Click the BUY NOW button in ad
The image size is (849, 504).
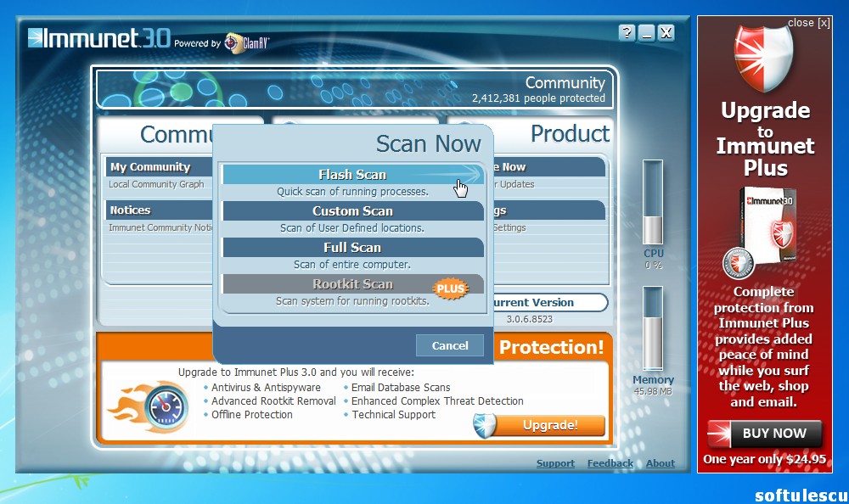pyautogui.click(x=765, y=433)
